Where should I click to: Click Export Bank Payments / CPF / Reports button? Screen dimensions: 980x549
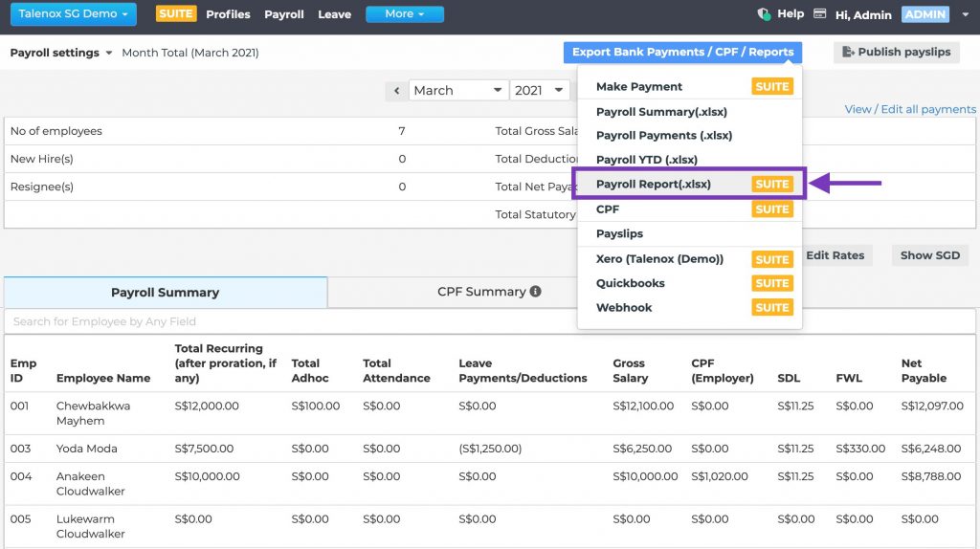tap(682, 53)
